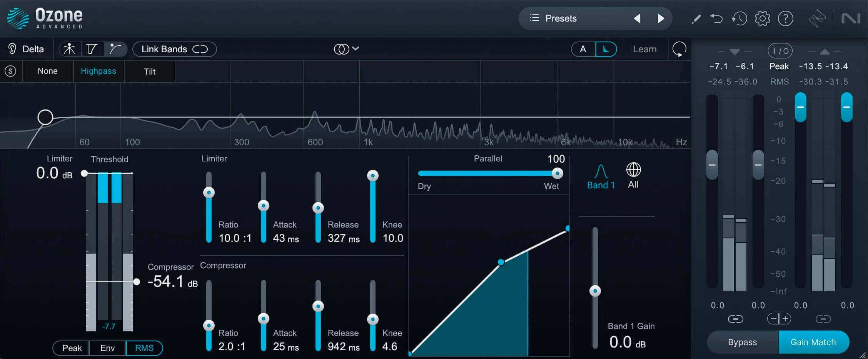The image size is (868, 359).
Task: Toggle Bypass
Action: pyautogui.click(x=742, y=342)
